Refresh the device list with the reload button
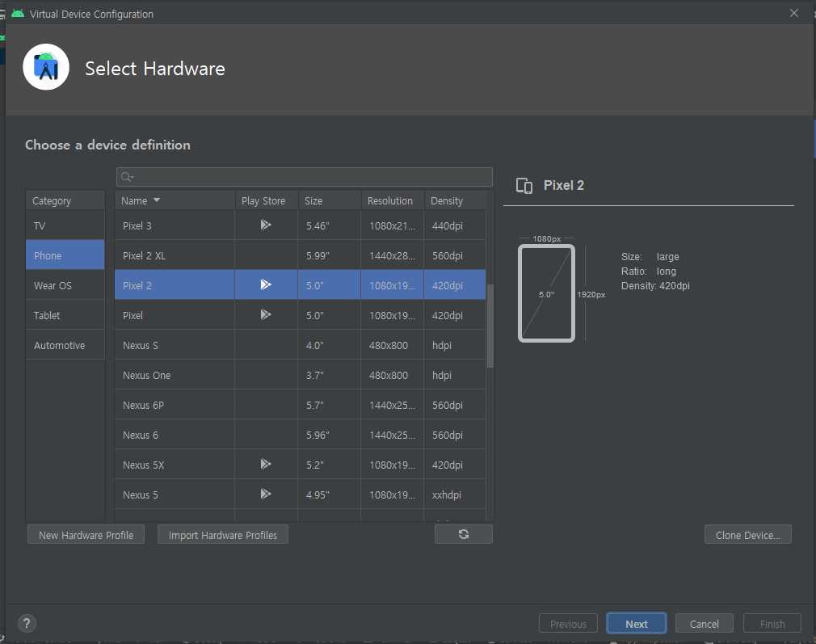 point(464,534)
